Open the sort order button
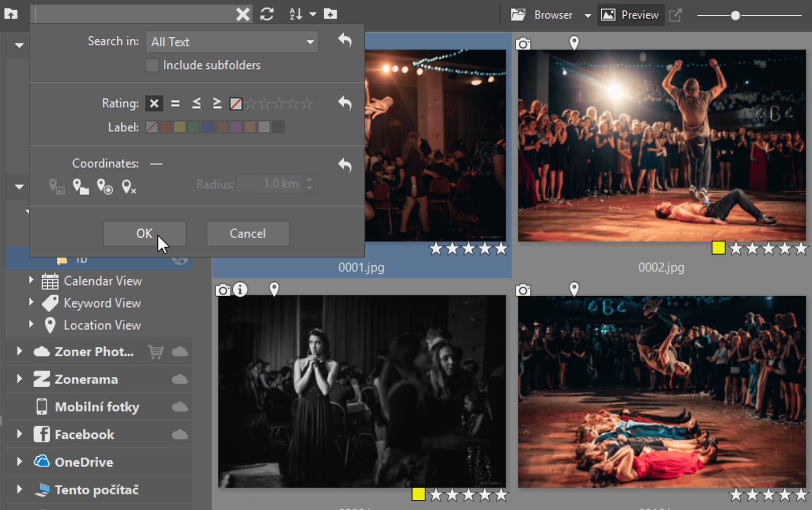 tap(296, 14)
